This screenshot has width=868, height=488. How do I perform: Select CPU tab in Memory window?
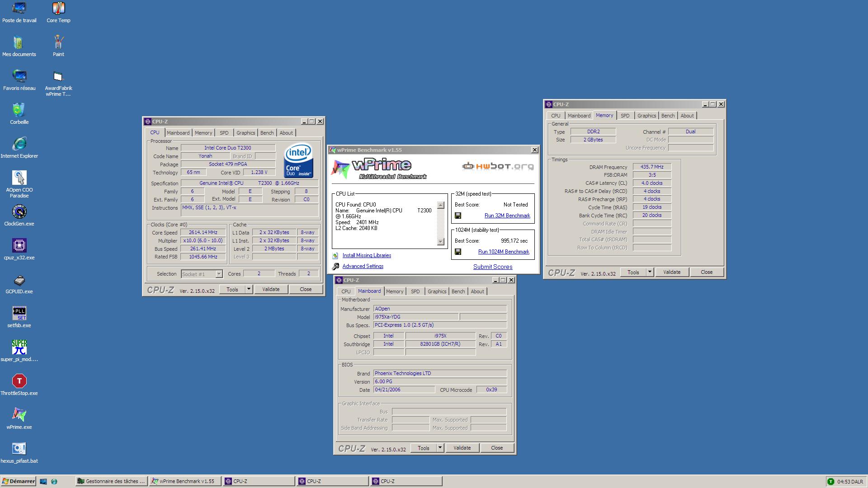(x=556, y=116)
